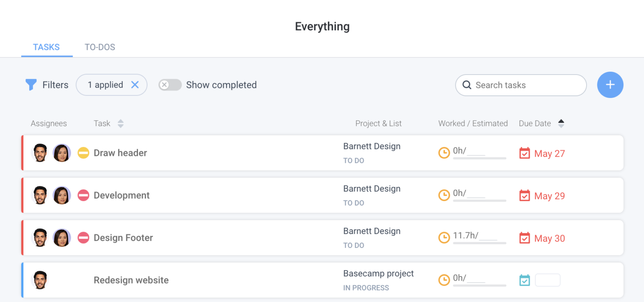
Task: Select the TASKS tab
Action: [x=47, y=47]
